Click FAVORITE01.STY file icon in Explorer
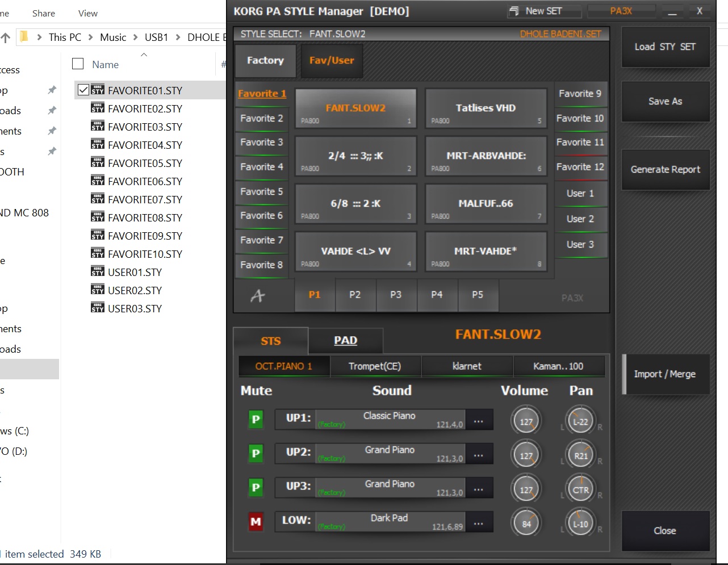The height and width of the screenshot is (565, 728). click(x=98, y=90)
